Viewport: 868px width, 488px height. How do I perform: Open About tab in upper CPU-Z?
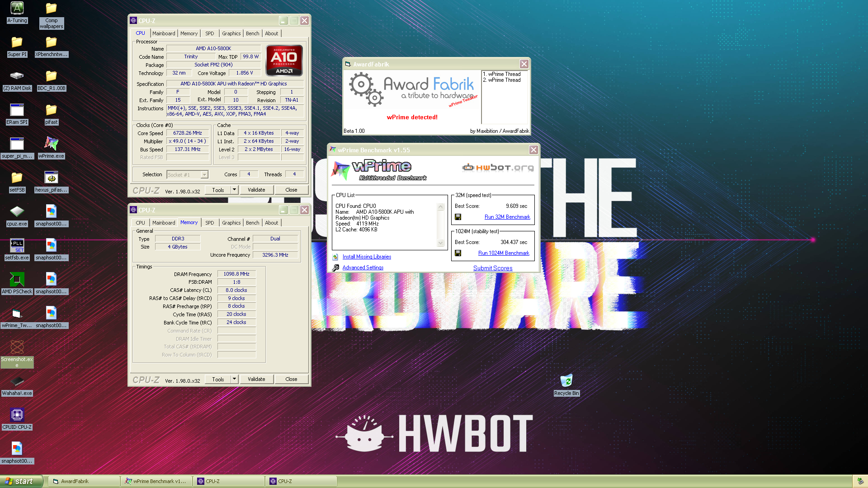coord(272,33)
